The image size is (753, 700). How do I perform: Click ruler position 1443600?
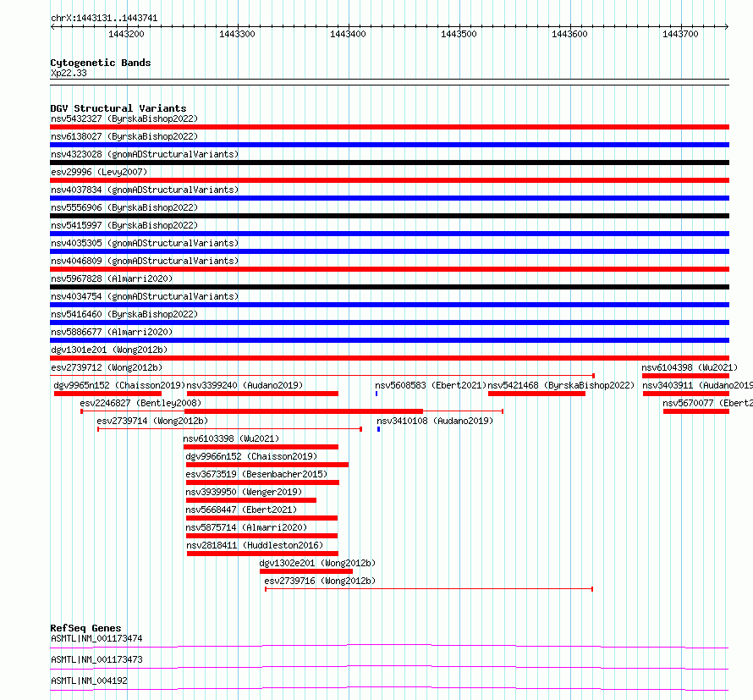click(x=569, y=34)
